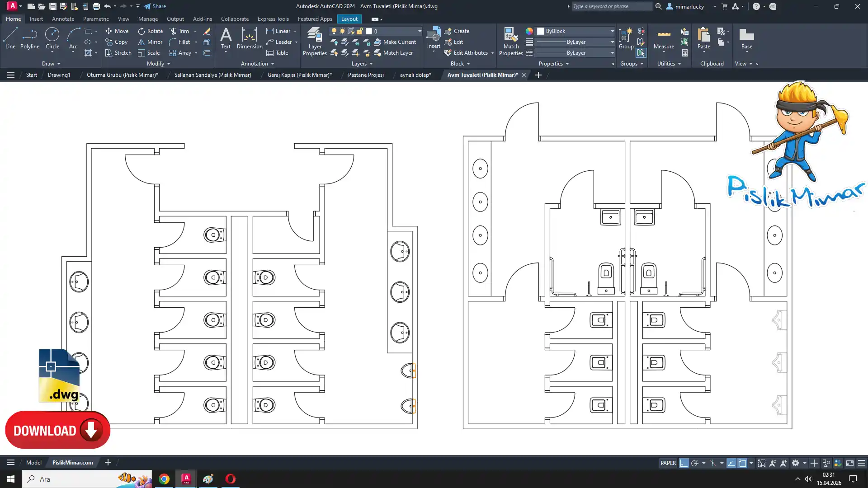Image resolution: width=868 pixels, height=488 pixels.
Task: Open the Annotate ribbon tab
Action: coord(63,19)
